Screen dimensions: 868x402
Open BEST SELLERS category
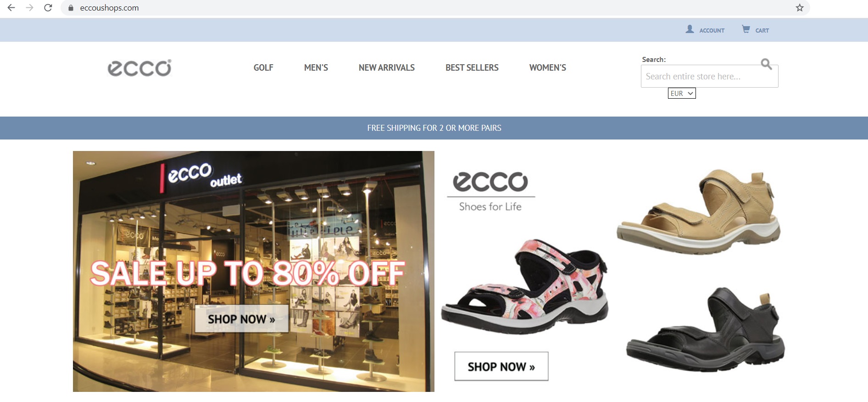coord(472,67)
